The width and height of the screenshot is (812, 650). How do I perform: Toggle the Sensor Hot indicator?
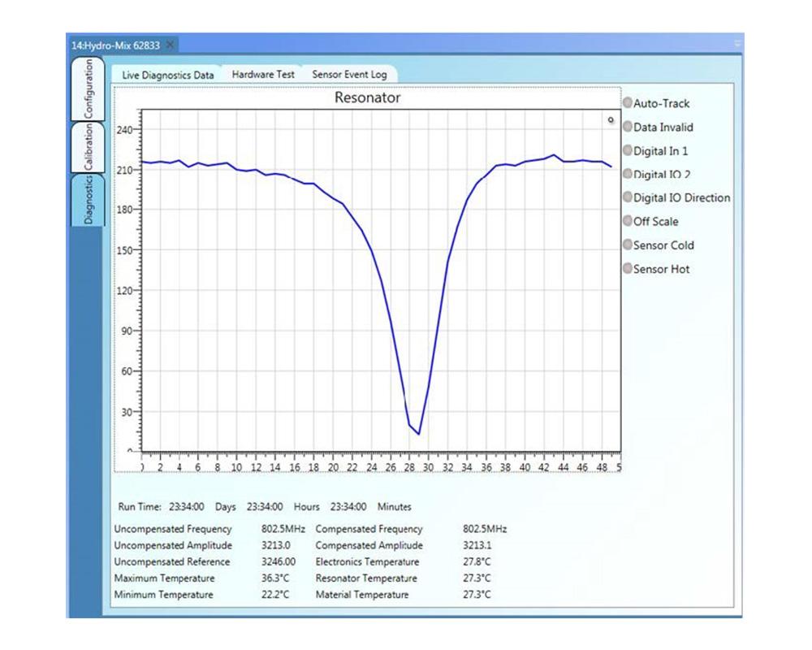628,268
